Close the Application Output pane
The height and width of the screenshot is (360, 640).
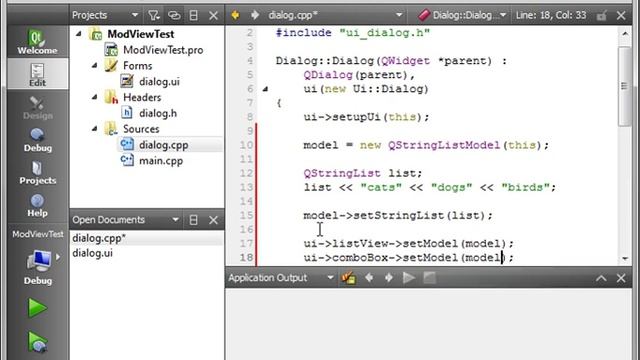pyautogui.click(x=621, y=278)
